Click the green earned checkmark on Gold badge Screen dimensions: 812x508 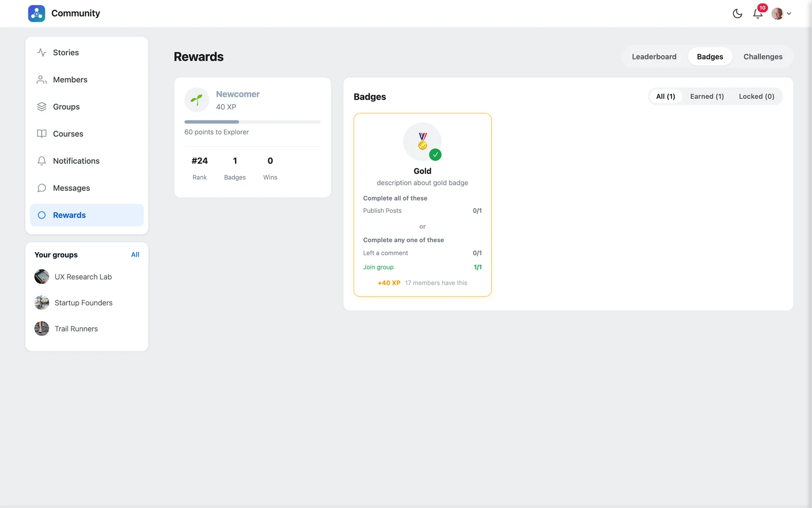point(435,155)
